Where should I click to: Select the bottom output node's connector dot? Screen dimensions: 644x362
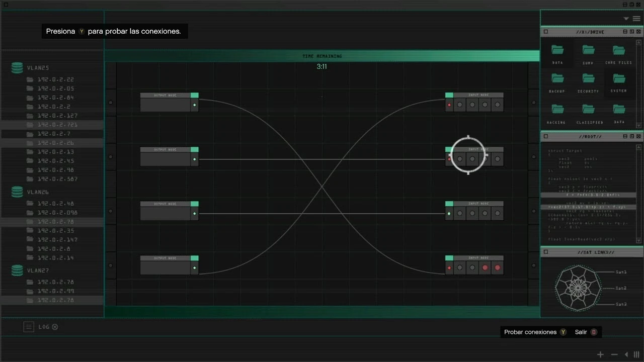coord(195,267)
